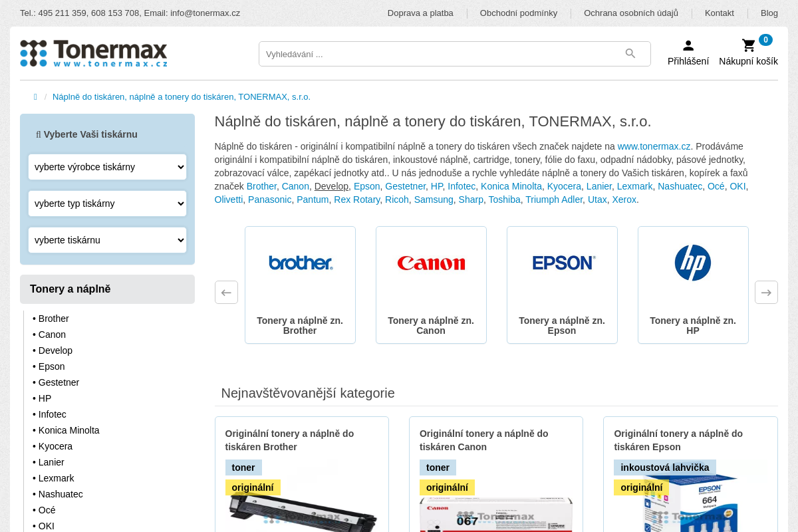Select Kyocera in sidebar list
This screenshot has width=798, height=532.
pyautogui.click(x=55, y=446)
